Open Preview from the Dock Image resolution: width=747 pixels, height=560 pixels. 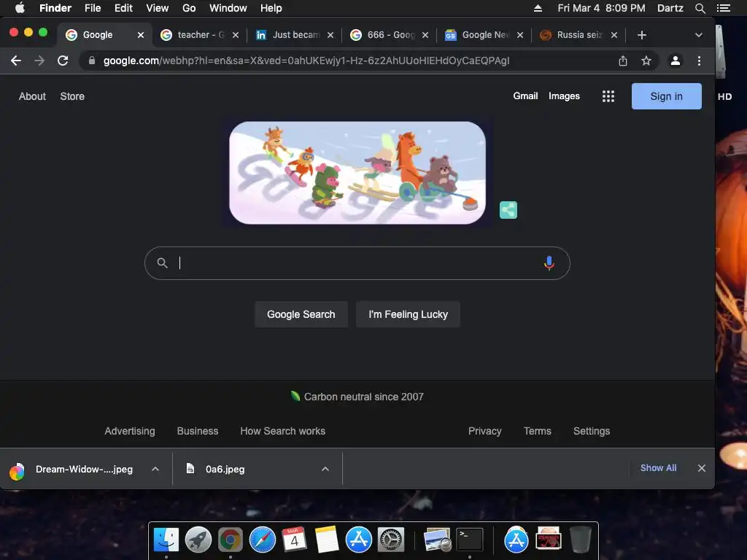pyautogui.click(x=438, y=540)
